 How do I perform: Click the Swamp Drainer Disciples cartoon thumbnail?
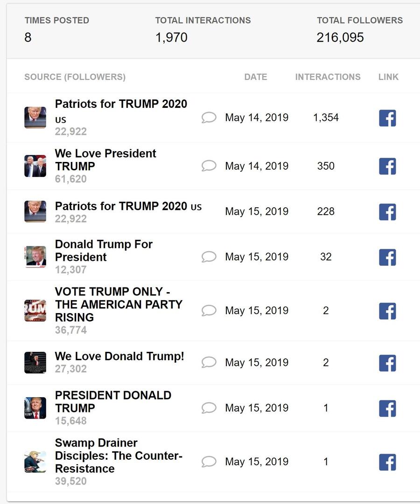pos(35,462)
